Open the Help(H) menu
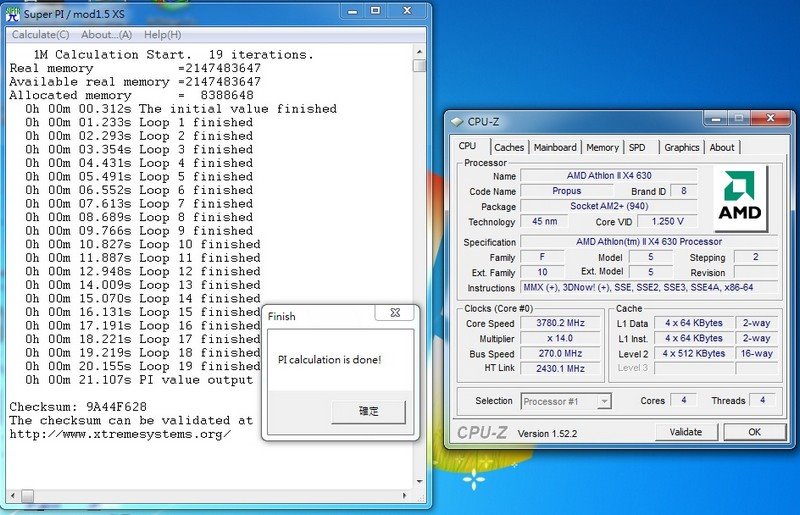Viewport: 800px width, 515px height. point(162,35)
